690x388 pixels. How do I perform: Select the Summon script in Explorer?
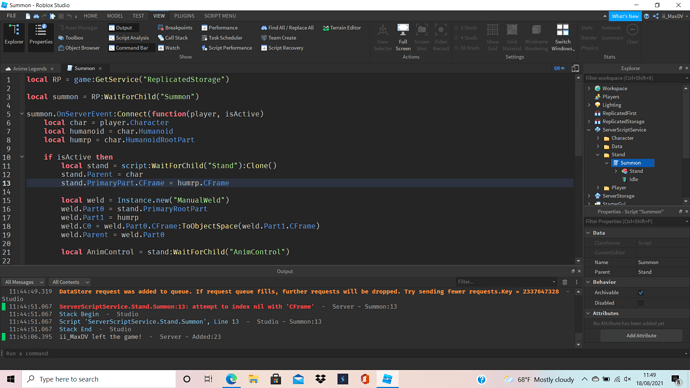(631, 163)
